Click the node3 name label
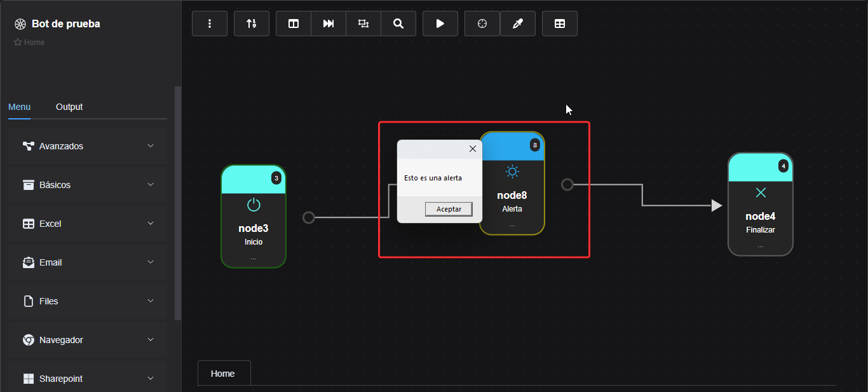The image size is (868, 392). tap(254, 228)
